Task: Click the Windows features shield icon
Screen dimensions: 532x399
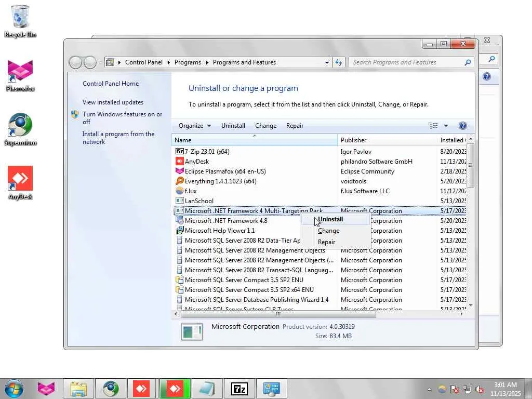Action: [75, 114]
